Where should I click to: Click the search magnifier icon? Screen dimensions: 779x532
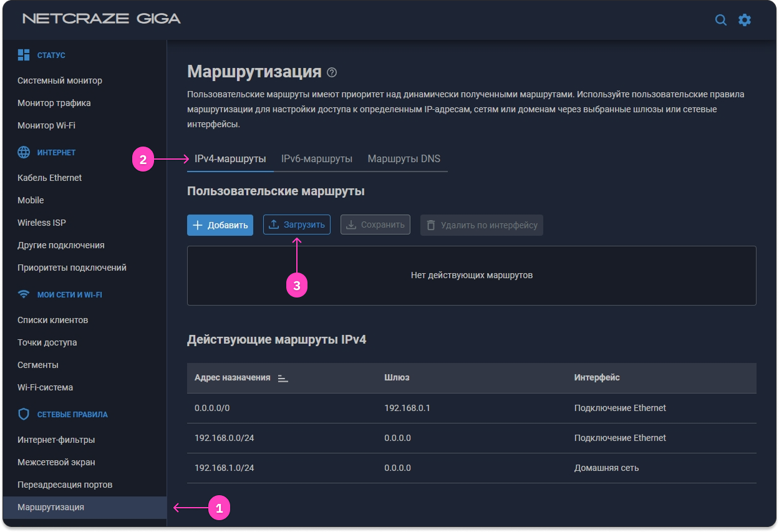[x=720, y=20]
